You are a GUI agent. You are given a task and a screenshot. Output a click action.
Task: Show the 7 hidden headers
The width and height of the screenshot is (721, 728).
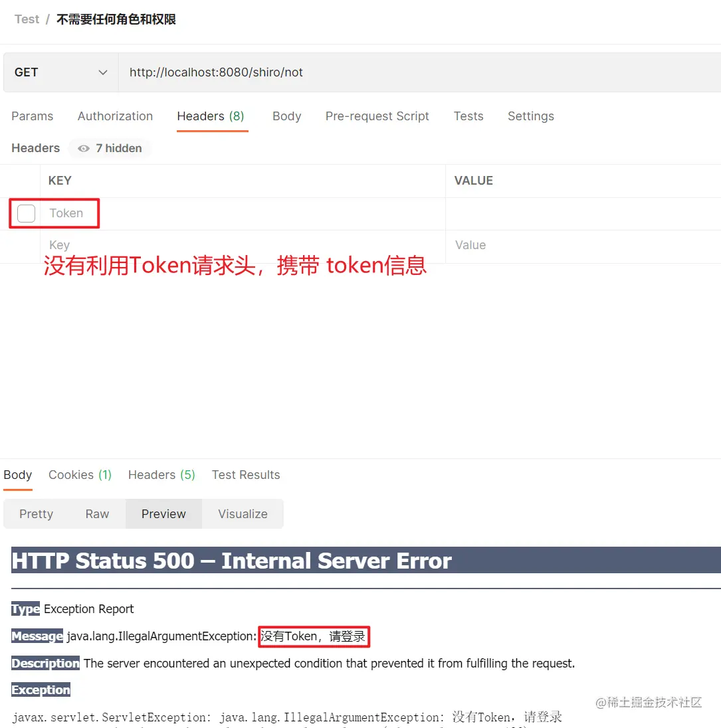pos(110,149)
